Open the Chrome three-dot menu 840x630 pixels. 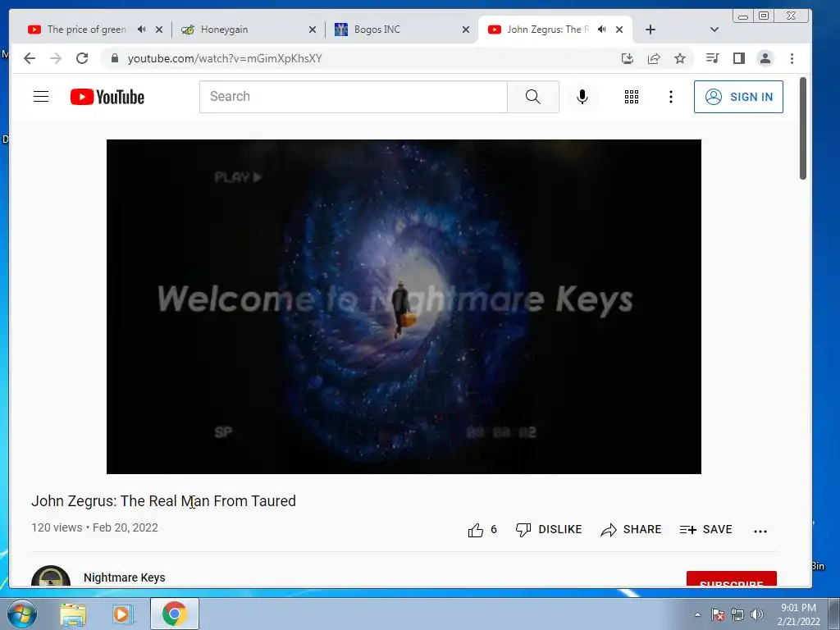click(x=792, y=58)
